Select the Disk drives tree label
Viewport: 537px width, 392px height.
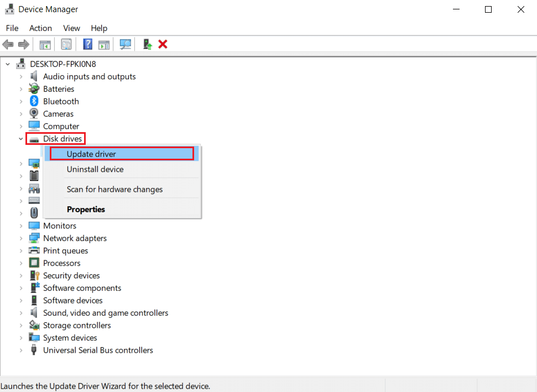click(x=62, y=139)
